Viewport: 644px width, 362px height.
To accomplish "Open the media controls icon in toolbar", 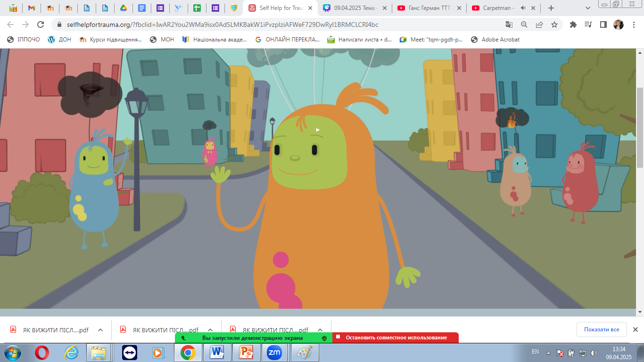I will 588,25.
